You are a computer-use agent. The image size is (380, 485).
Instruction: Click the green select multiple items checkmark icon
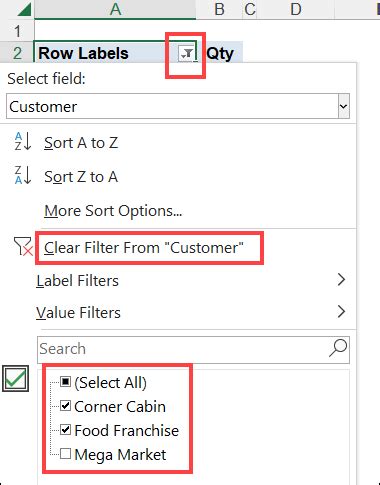(x=15, y=378)
